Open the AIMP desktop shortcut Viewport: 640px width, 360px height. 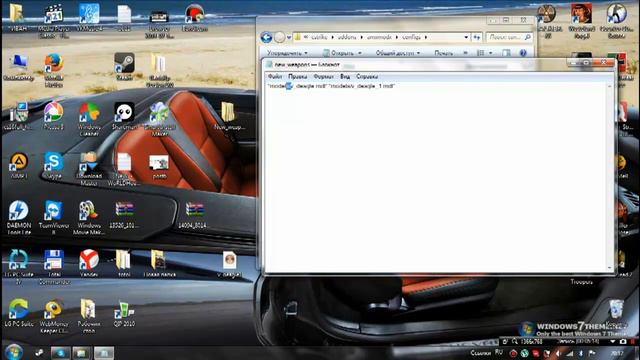19,165
